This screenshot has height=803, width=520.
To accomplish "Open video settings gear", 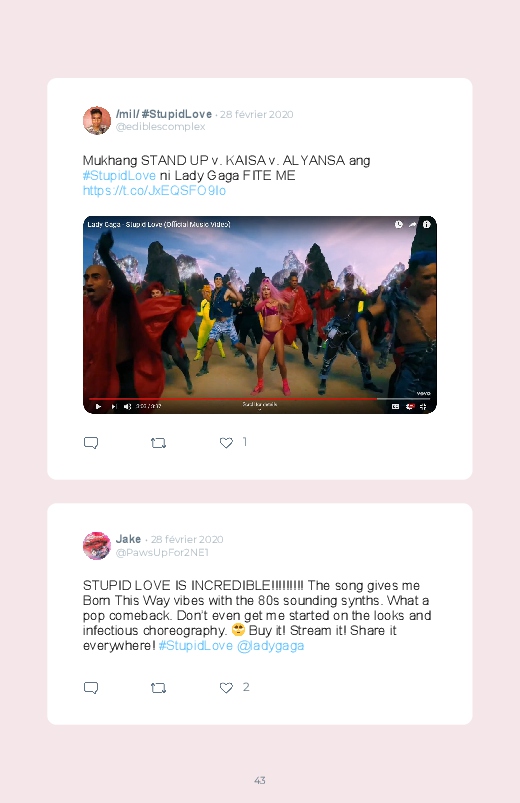I will (409, 407).
